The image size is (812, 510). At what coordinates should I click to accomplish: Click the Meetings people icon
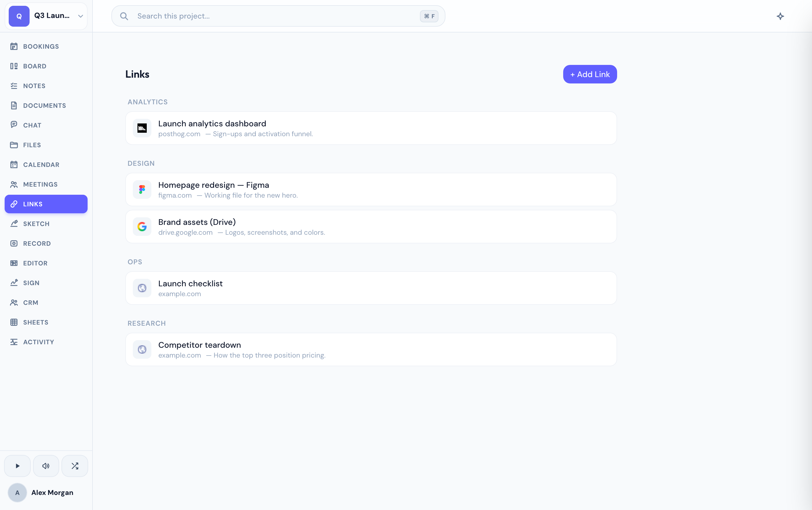[x=14, y=184]
